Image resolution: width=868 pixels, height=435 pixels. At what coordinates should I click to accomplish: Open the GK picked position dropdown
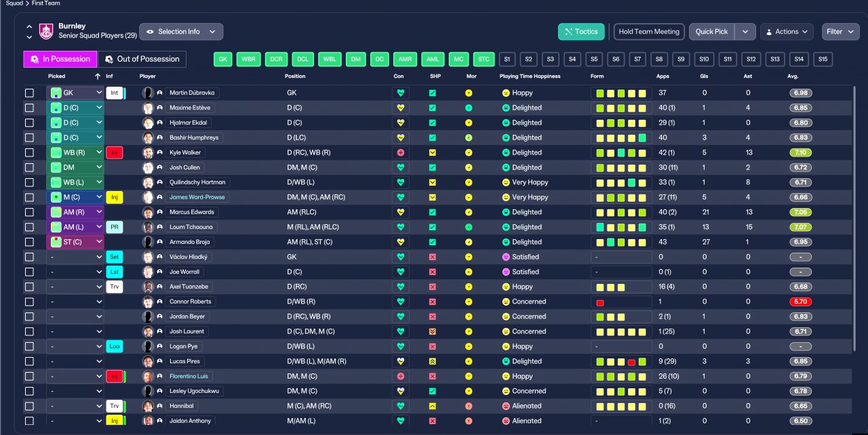point(75,93)
